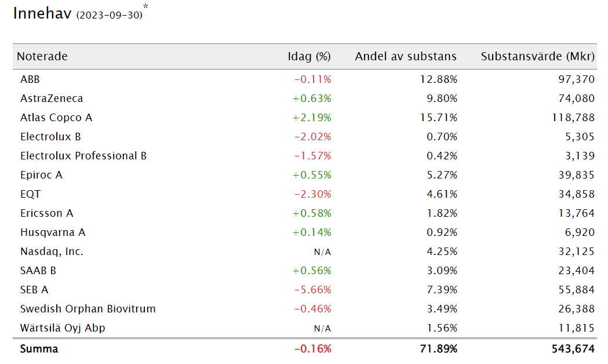Click the Andel av substans header
The image size is (608, 364).
coord(406,57)
